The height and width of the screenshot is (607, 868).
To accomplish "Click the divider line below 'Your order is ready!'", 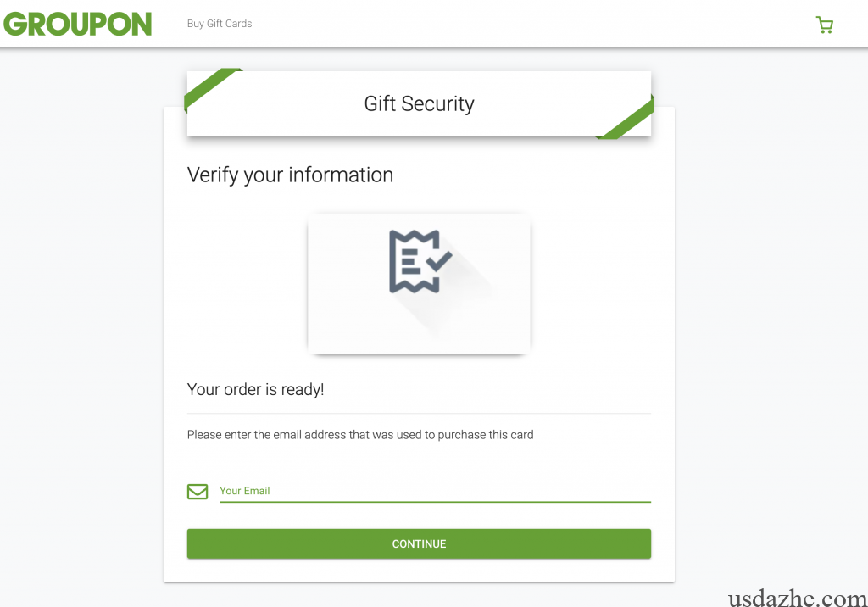I will [419, 414].
